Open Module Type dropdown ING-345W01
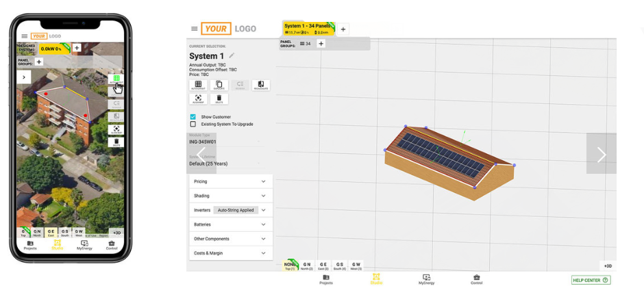The height and width of the screenshot is (299, 644). [225, 142]
